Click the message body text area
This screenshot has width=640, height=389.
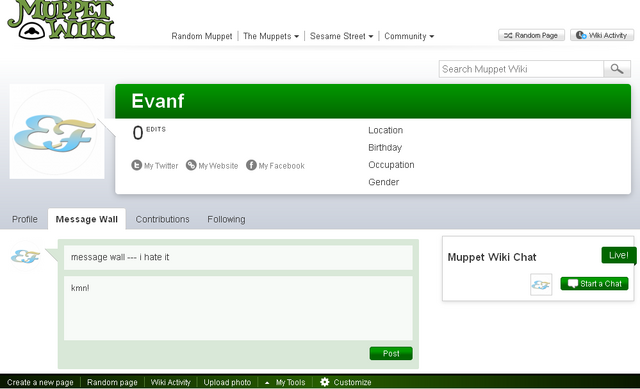(x=238, y=308)
